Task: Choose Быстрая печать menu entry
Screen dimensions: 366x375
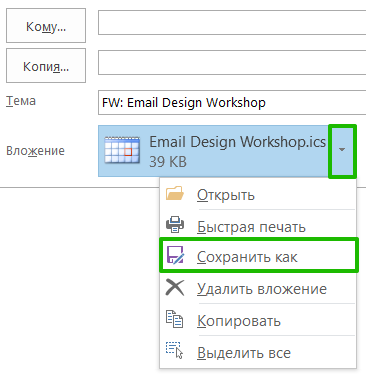Action: click(257, 226)
